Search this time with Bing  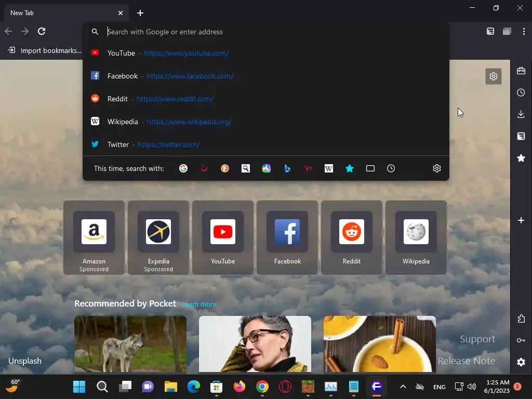[x=287, y=168]
